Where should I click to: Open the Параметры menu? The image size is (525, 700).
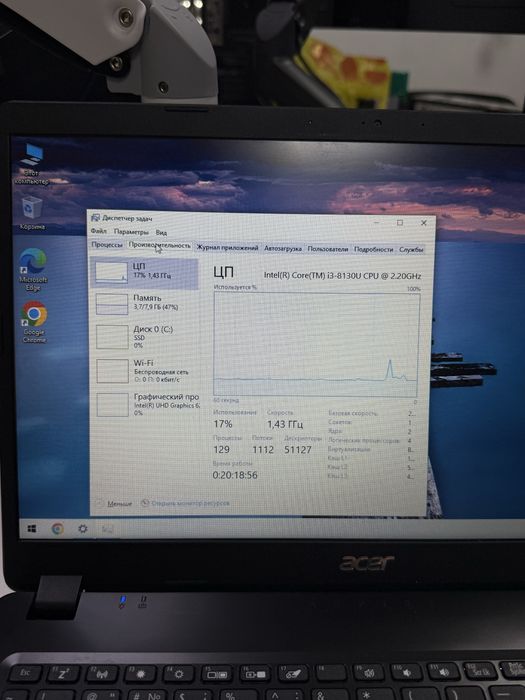tap(131, 232)
